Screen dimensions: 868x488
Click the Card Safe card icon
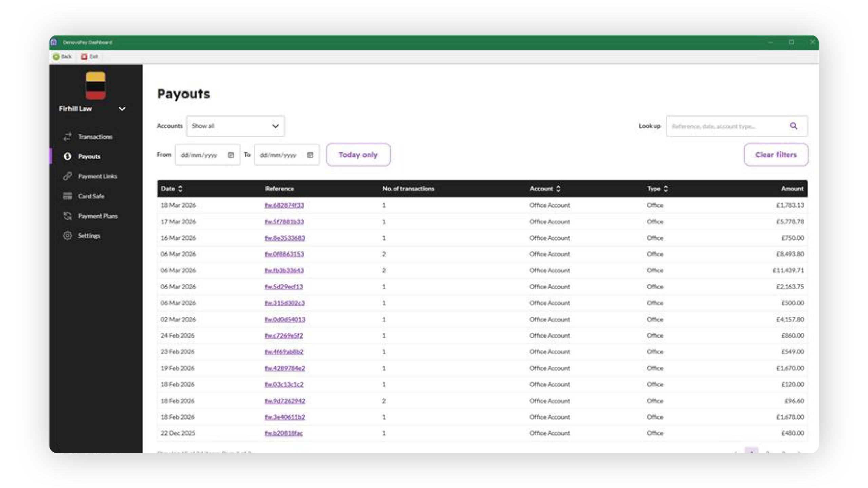click(x=67, y=196)
